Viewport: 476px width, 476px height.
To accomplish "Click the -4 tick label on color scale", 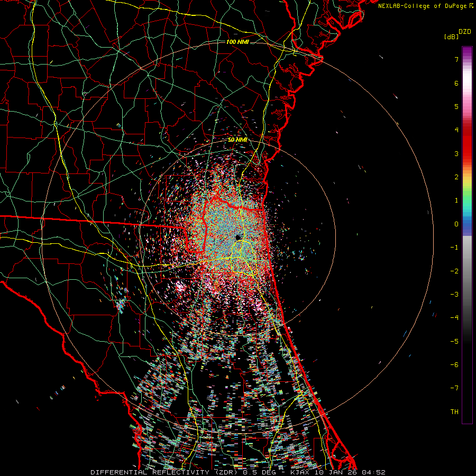I will pyautogui.click(x=454, y=318).
